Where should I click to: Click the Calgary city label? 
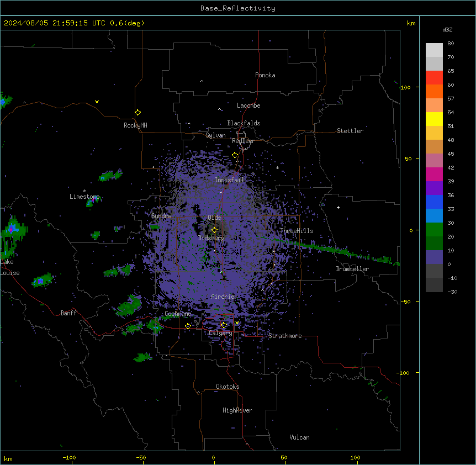(221, 333)
